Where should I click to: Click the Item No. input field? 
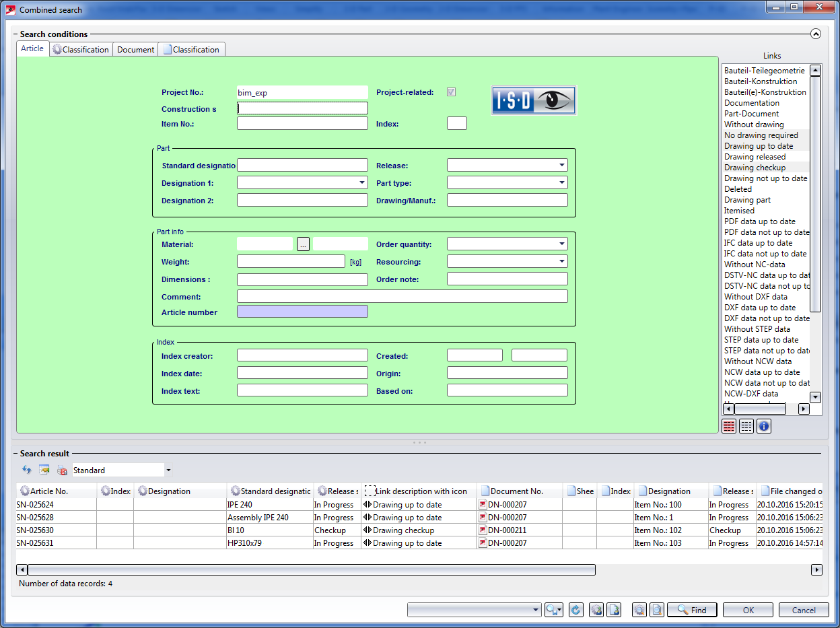pos(302,123)
